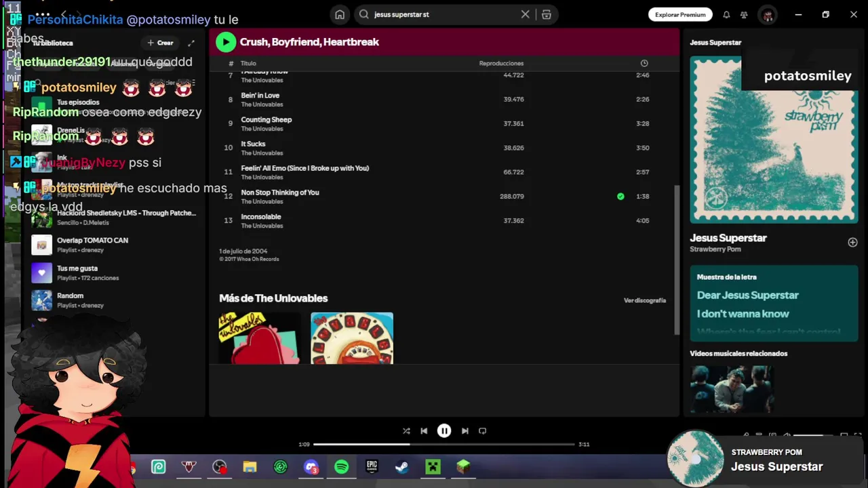The image size is (868, 488).
Task: Open the Muestra de la letra lyrics card
Action: coord(774,302)
